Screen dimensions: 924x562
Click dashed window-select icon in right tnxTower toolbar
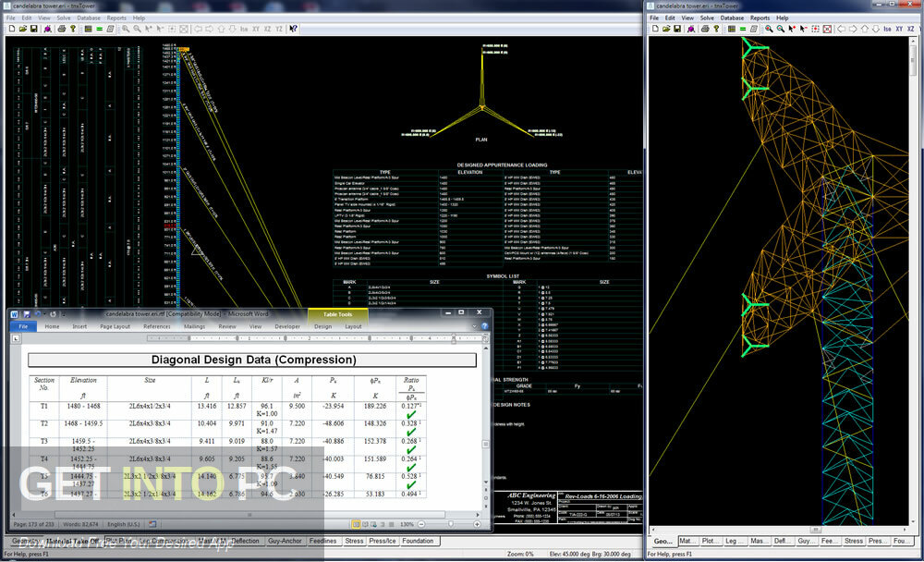[816, 29]
